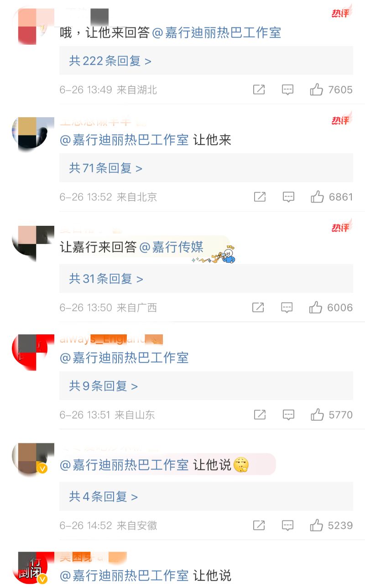The width and height of the screenshot is (365, 588).
Task: Tap thumbs-up on the 6006 likes comment
Action: [x=316, y=307]
